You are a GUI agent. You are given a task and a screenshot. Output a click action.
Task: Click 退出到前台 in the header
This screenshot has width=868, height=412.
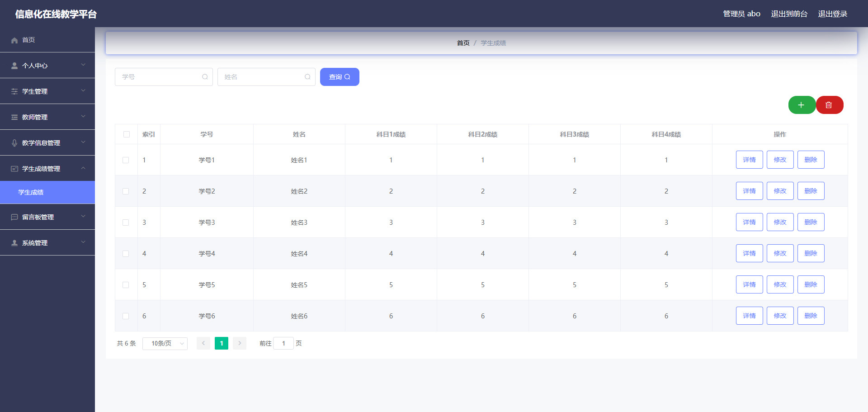pyautogui.click(x=789, y=14)
